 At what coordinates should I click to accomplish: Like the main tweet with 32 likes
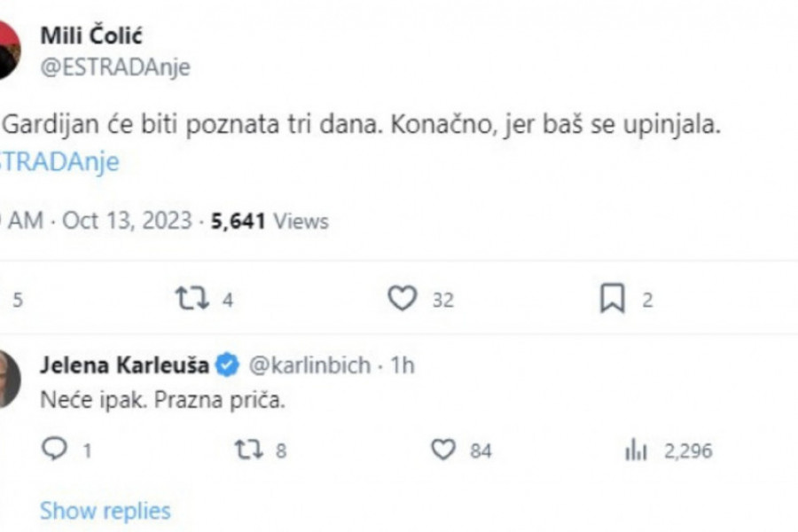click(x=403, y=300)
